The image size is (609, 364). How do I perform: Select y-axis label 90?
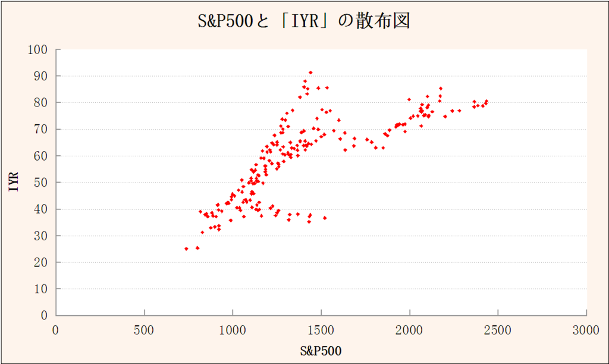41,76
